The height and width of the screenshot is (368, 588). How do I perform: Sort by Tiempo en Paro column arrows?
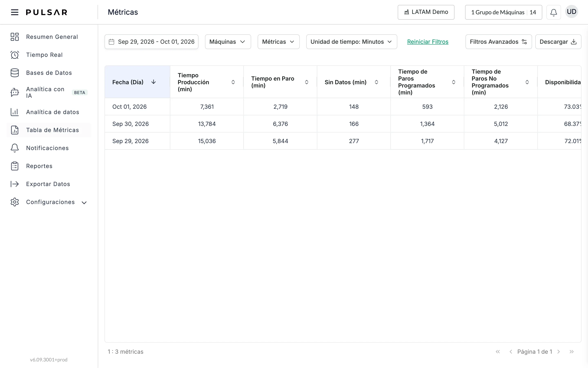coord(307,82)
